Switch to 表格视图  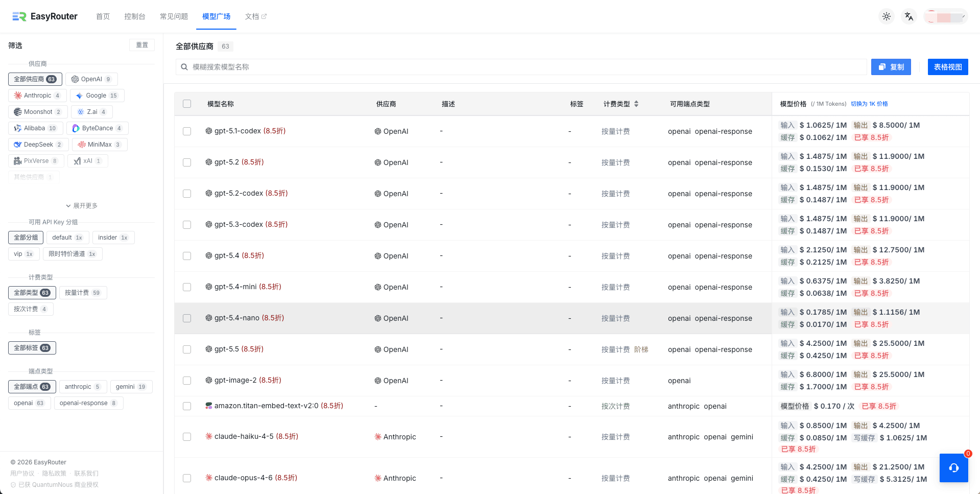pyautogui.click(x=948, y=67)
